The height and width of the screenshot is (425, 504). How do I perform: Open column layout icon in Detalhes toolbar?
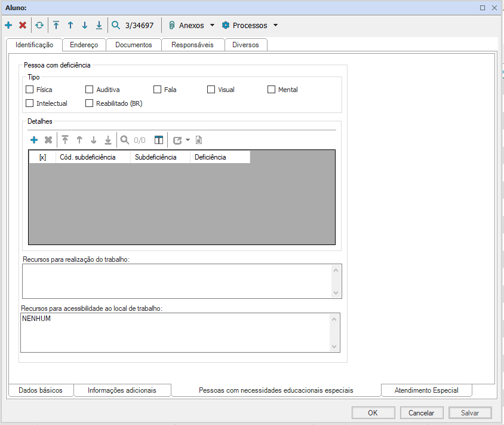pos(159,140)
